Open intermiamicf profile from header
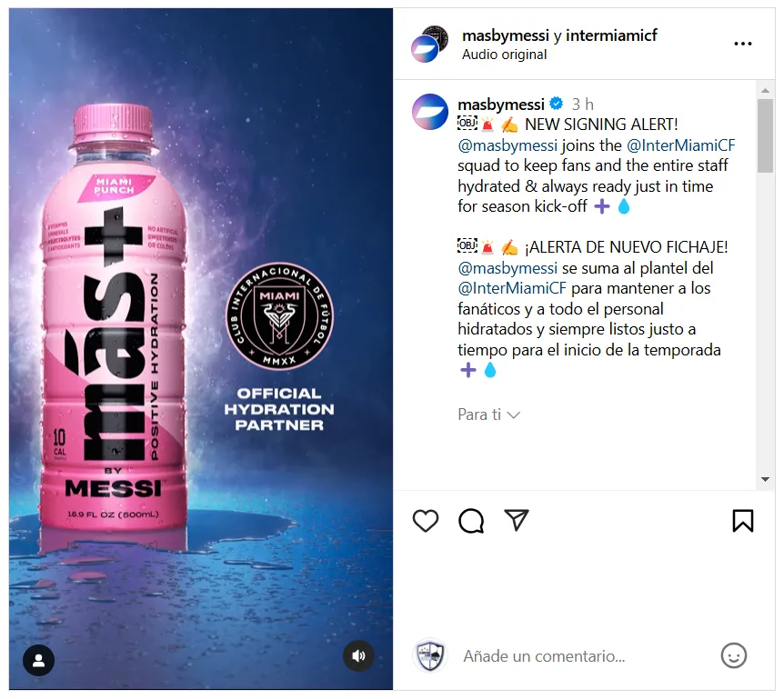The width and height of the screenshot is (784, 699). (611, 35)
